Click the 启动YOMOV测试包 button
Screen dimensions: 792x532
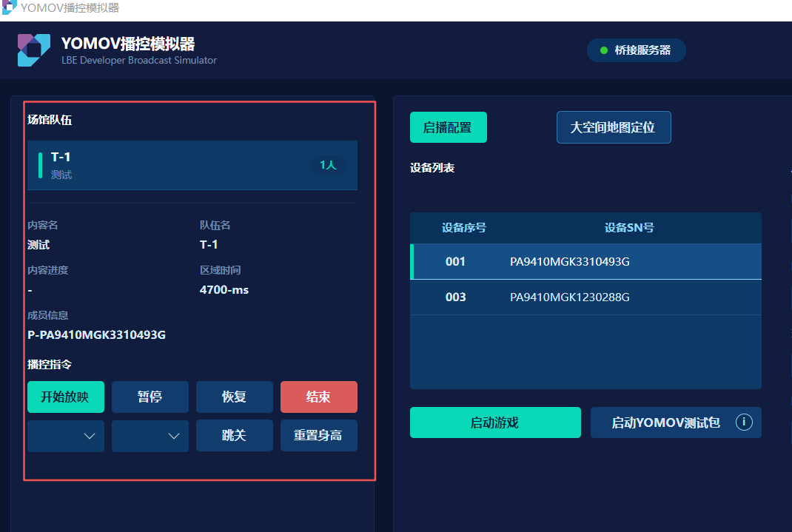675,422
